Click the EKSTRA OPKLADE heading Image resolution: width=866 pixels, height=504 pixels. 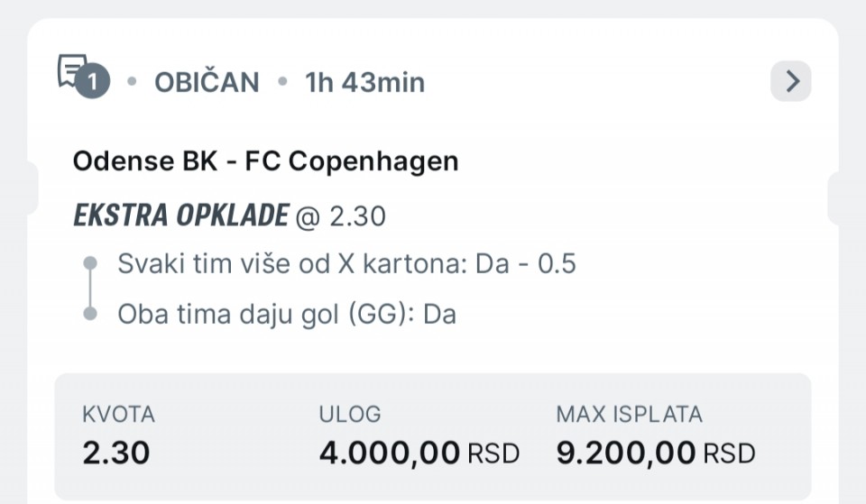180,216
